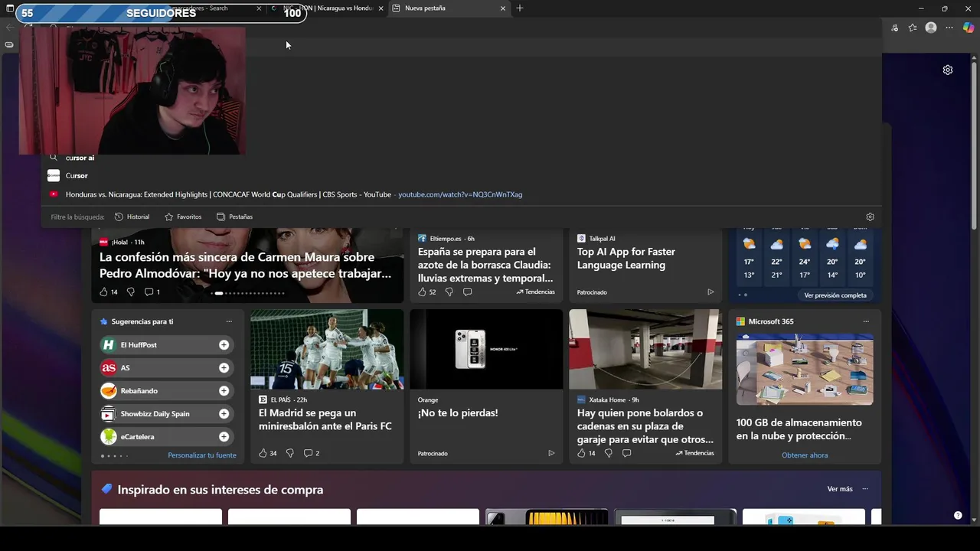This screenshot has height=551, width=980.
Task: Follow AS with plus button
Action: coord(224,368)
